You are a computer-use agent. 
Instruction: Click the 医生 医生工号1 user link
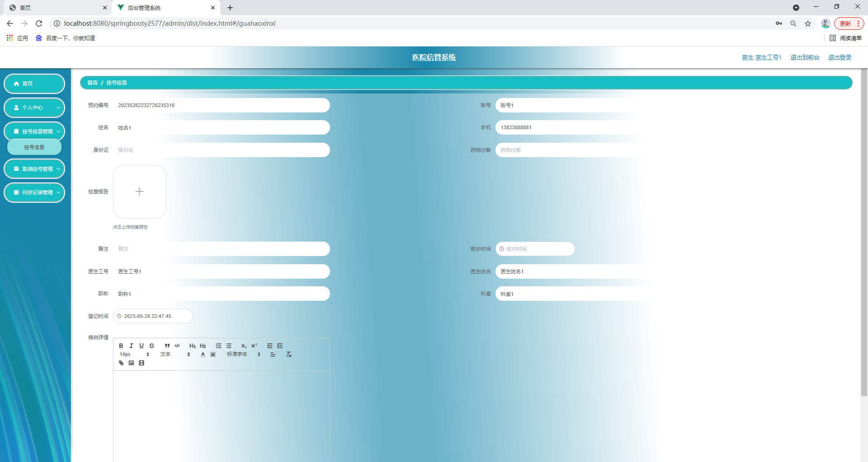[x=762, y=57]
